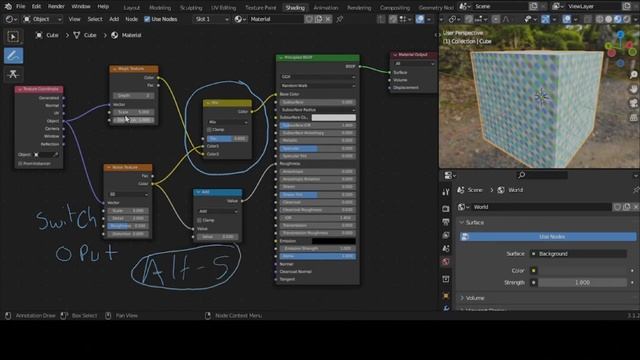Select solid viewport shading sphere

(609, 19)
